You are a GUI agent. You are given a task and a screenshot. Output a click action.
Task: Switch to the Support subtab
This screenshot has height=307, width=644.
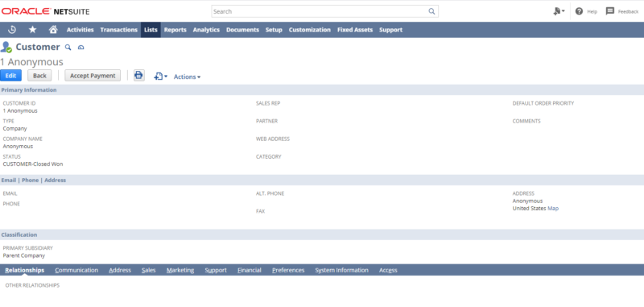tap(216, 270)
